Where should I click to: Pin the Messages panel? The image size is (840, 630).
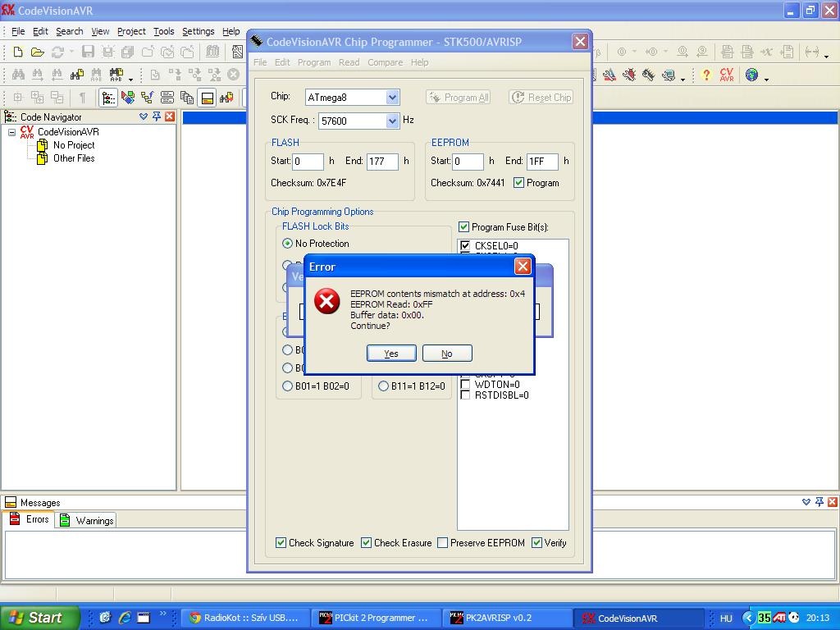pos(819,502)
